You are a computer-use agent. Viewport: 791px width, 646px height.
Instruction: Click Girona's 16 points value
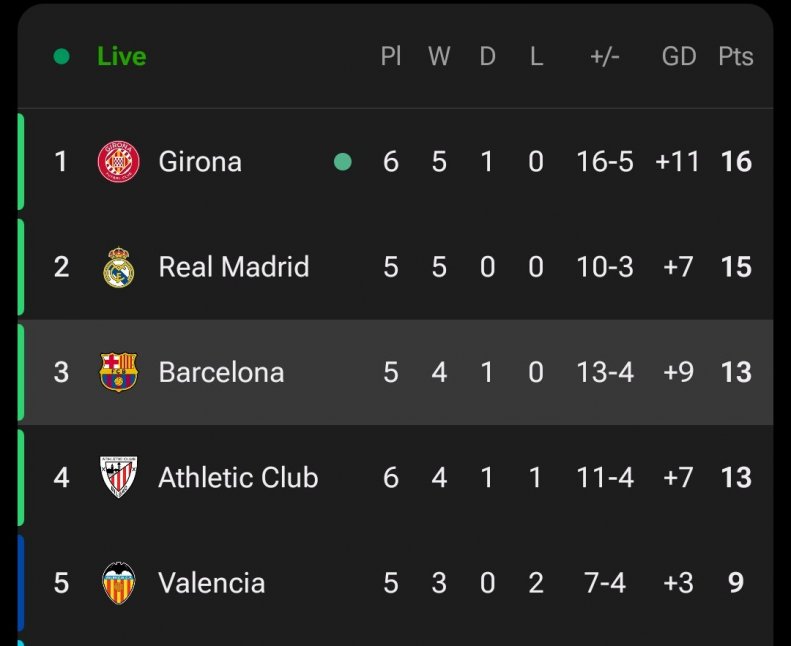click(736, 162)
